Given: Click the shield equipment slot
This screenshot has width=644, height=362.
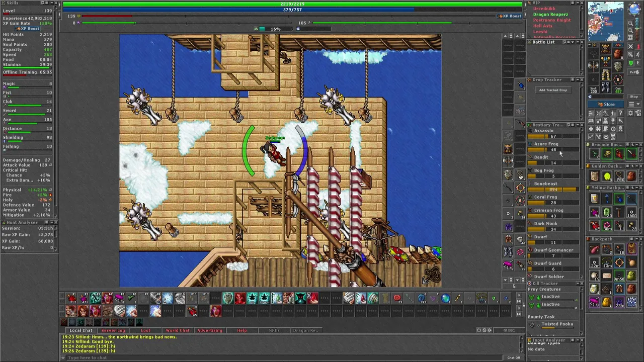Looking at the screenshot, I should (618, 66).
